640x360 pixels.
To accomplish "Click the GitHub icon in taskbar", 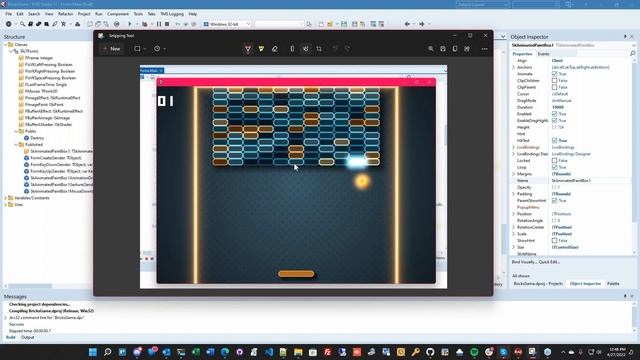I will (430, 352).
